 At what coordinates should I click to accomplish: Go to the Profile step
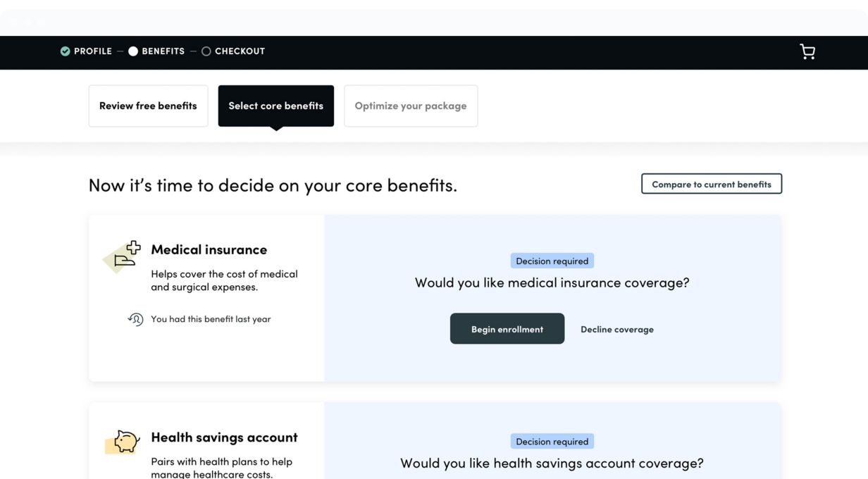[x=93, y=51]
